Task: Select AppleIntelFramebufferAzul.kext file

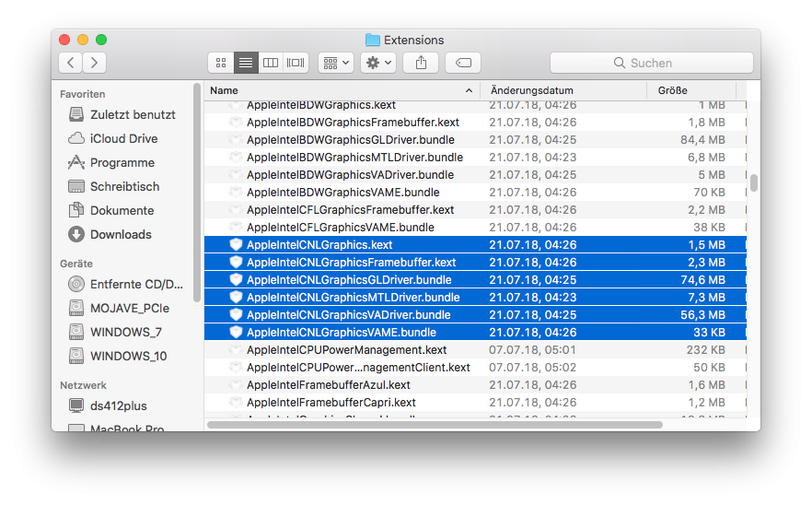Action: (475, 384)
